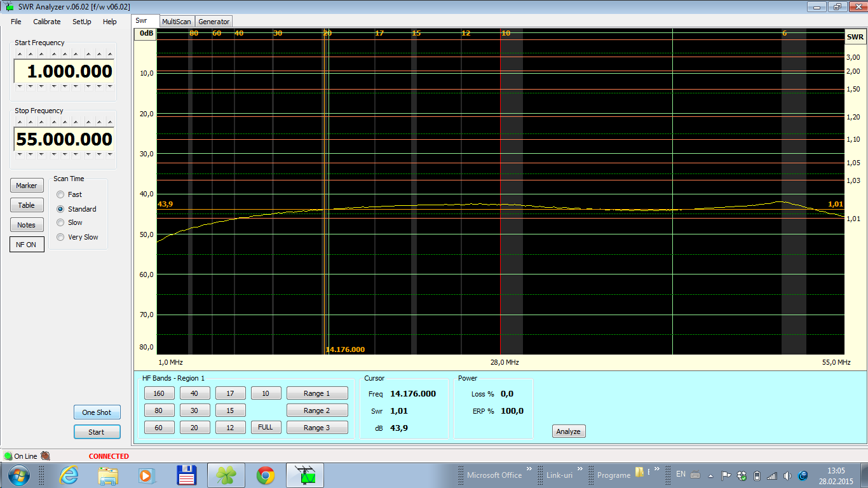
Task: Open the volume speaker tray icon
Action: 787,475
